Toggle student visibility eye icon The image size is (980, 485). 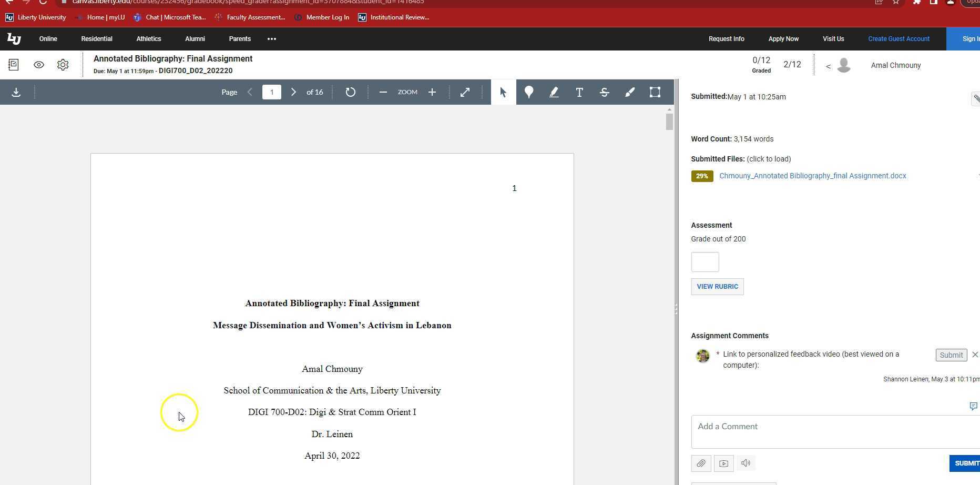pyautogui.click(x=39, y=65)
